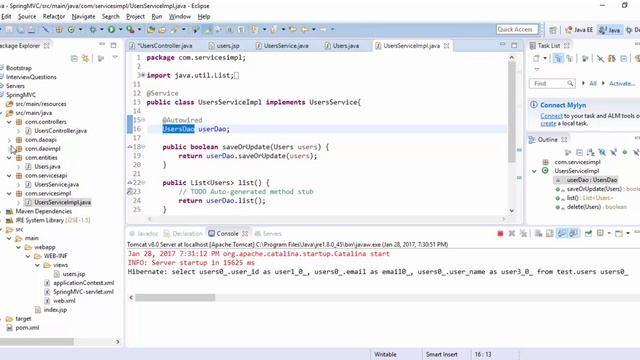The width and height of the screenshot is (640, 360).
Task: Click the Console horizontal scrollbar thumb
Action: point(175,298)
